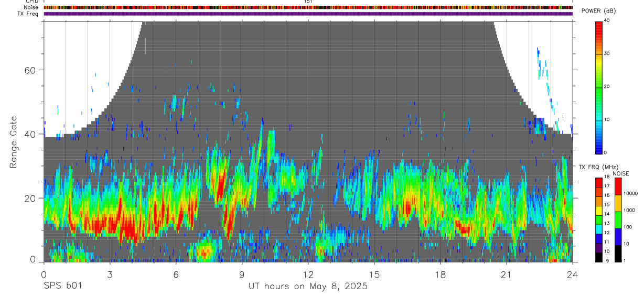
Task: Click the '6' hour tick on the UT axis
Action: 176,274
